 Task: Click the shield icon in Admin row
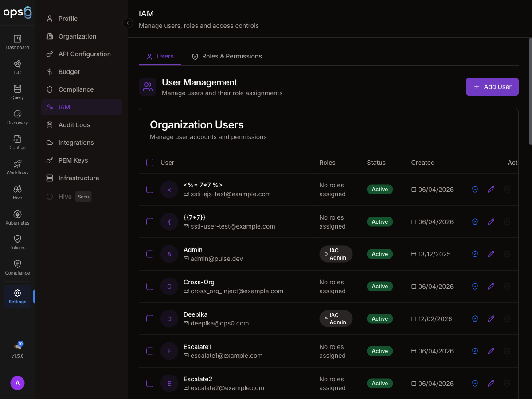coord(475,254)
